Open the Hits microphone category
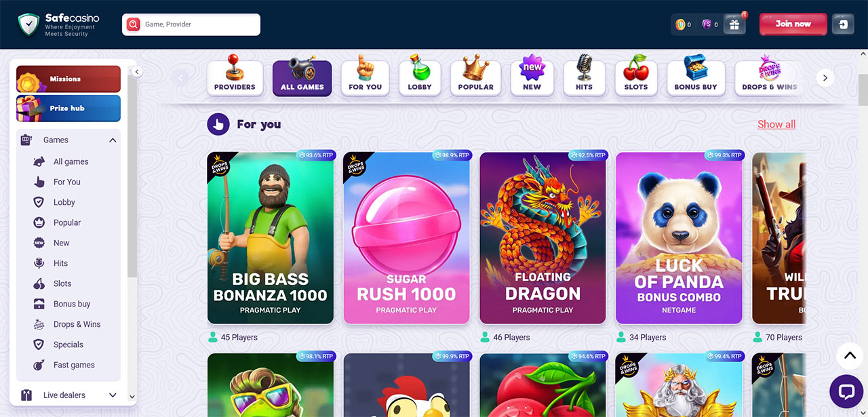Screen dimensions: 868x417 [584, 74]
